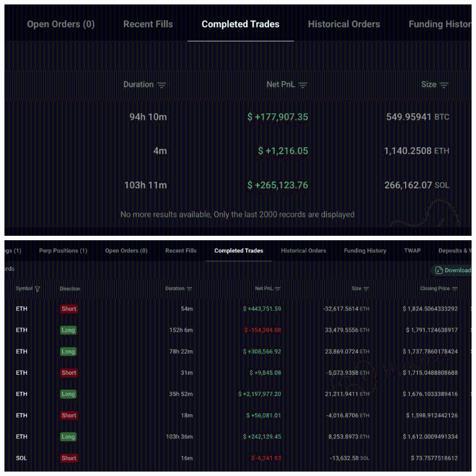Switch to the TWAP tab
The image size is (476, 476).
412,251
